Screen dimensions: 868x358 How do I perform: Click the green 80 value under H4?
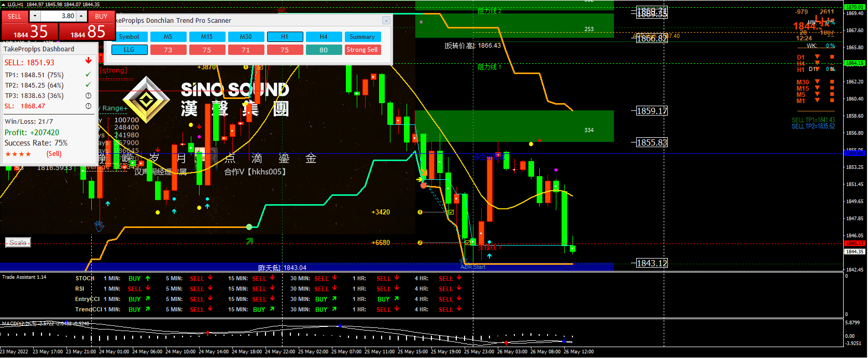[x=324, y=50]
